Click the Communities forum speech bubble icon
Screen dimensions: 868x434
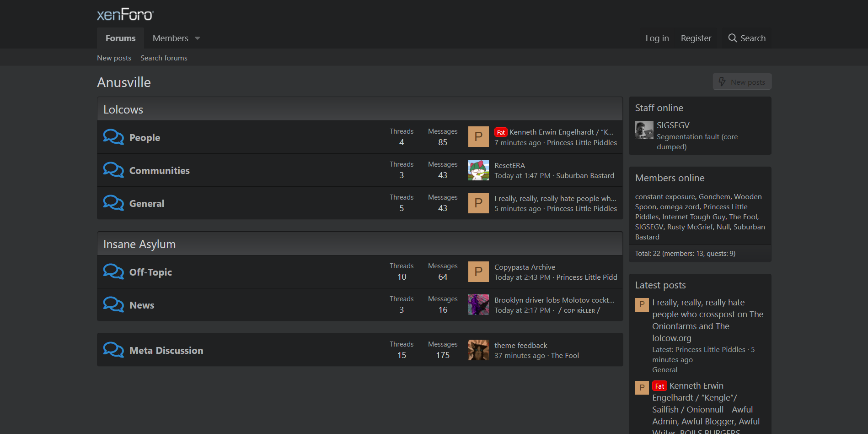coord(113,170)
